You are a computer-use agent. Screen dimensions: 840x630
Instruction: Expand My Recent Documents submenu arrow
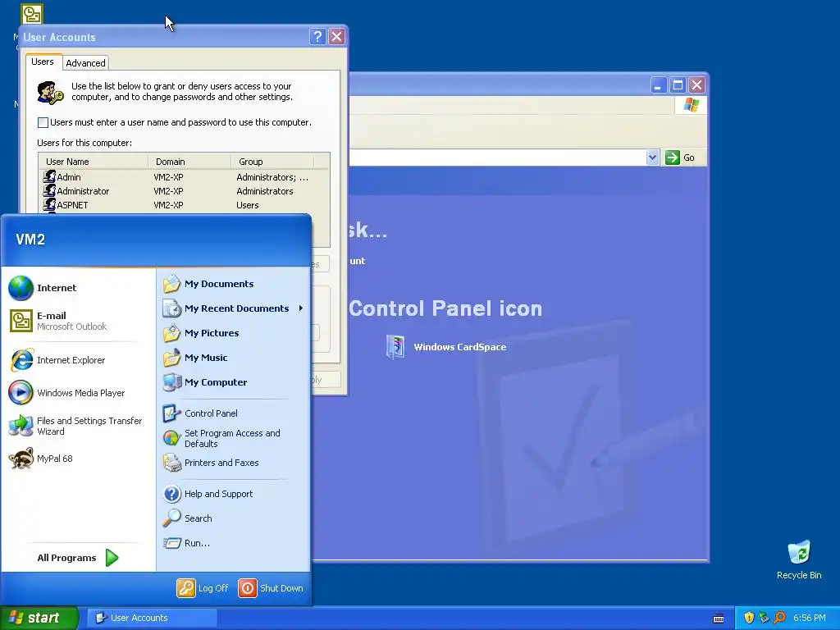pos(301,308)
